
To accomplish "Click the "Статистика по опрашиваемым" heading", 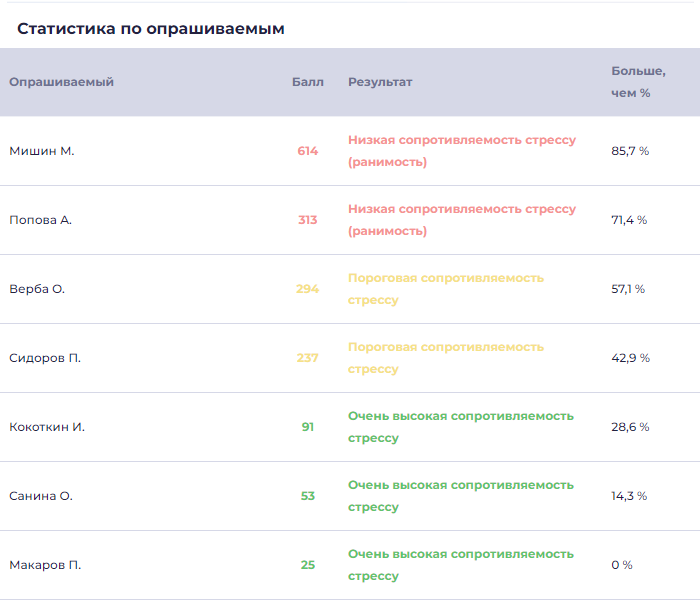I will [151, 29].
